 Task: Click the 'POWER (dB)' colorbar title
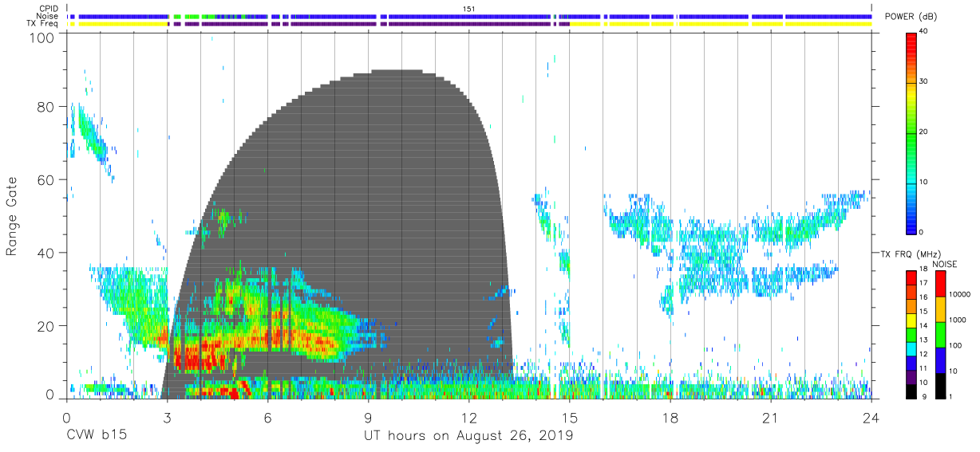[911, 16]
